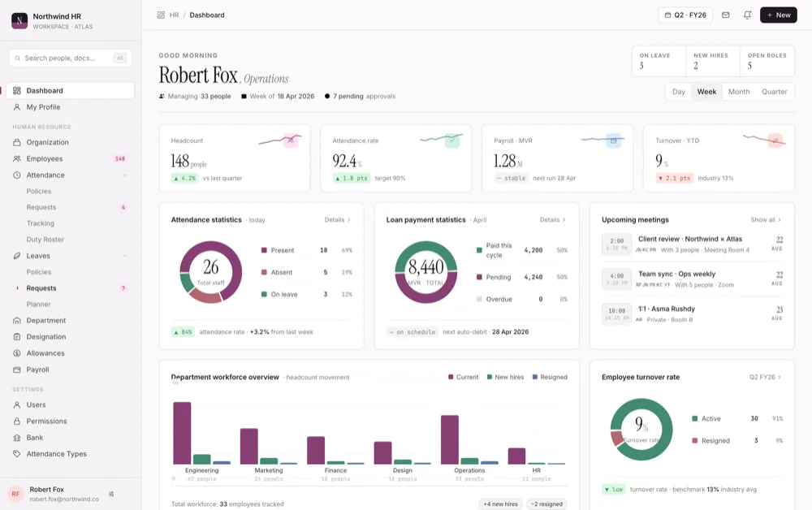Switch the range to Quarter

pos(774,92)
